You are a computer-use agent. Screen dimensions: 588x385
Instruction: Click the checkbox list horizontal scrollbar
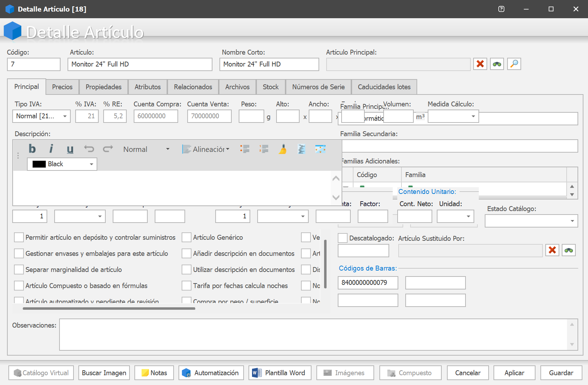[x=109, y=308]
